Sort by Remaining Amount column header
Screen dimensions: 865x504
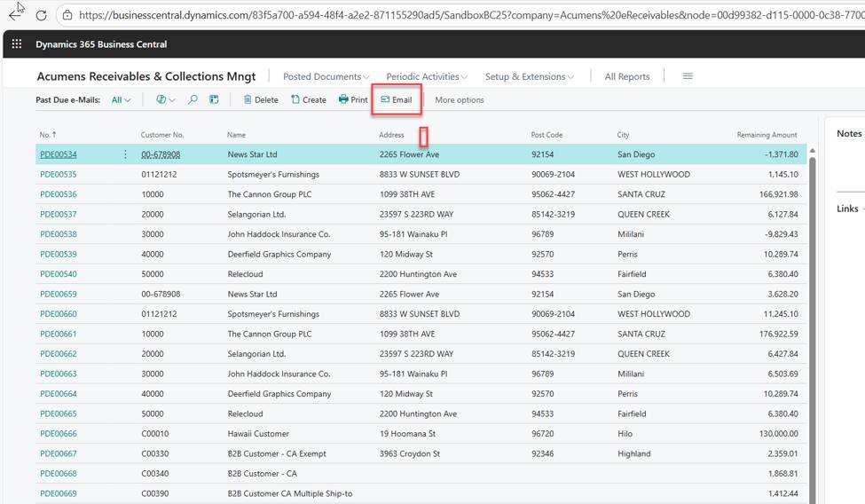click(x=767, y=135)
